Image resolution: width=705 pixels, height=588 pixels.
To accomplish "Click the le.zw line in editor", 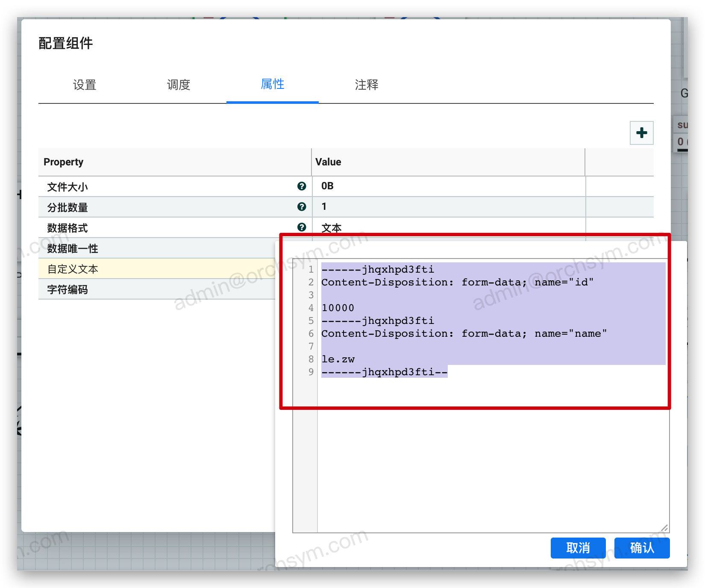I will click(338, 359).
